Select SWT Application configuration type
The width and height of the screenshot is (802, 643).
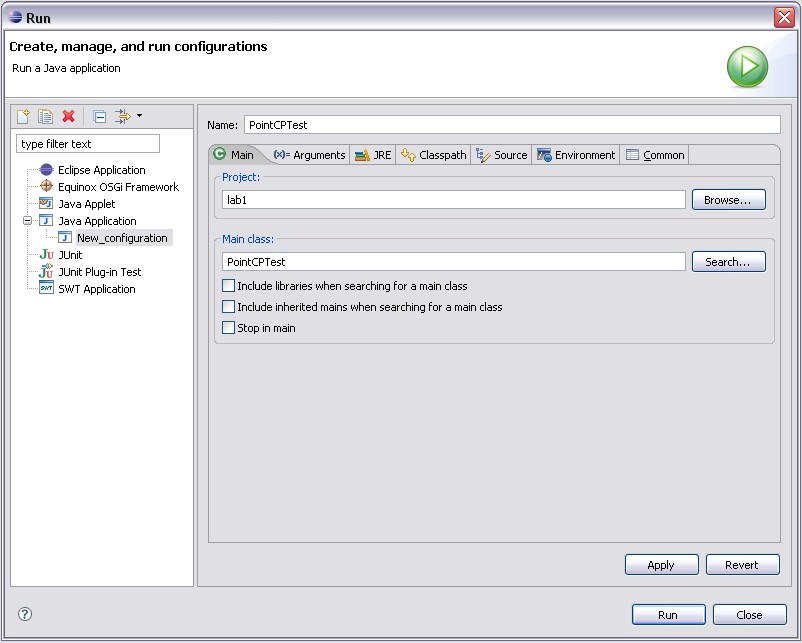tap(97, 289)
